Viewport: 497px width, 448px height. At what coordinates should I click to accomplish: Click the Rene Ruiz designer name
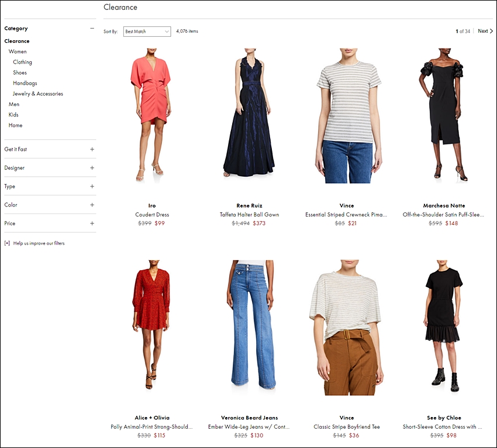(250, 205)
